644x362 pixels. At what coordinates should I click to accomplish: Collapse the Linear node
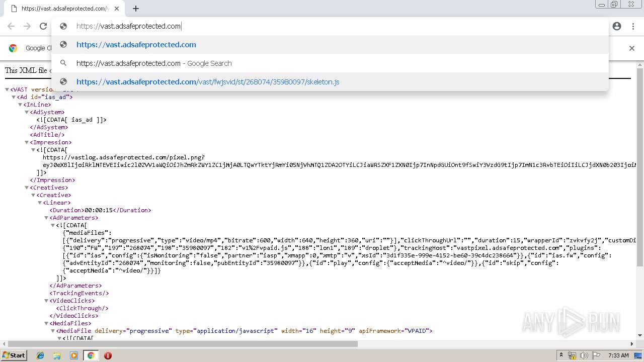tap(40, 203)
